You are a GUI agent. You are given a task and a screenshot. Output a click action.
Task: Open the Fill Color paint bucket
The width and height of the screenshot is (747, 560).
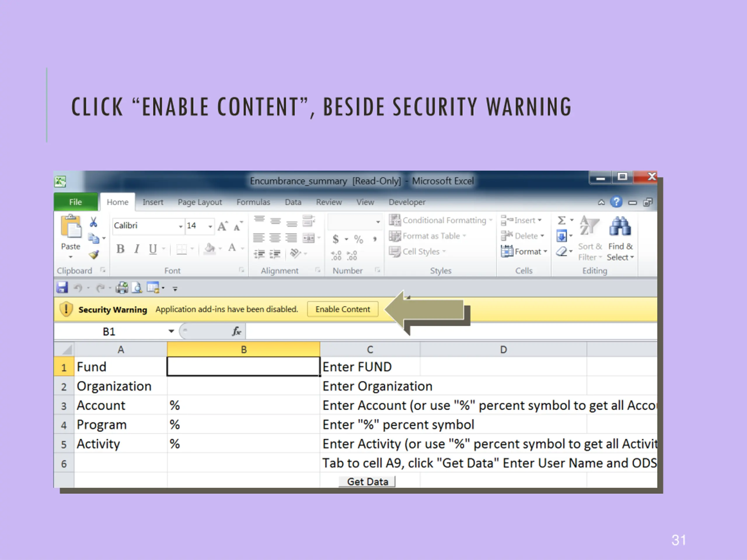tap(210, 249)
